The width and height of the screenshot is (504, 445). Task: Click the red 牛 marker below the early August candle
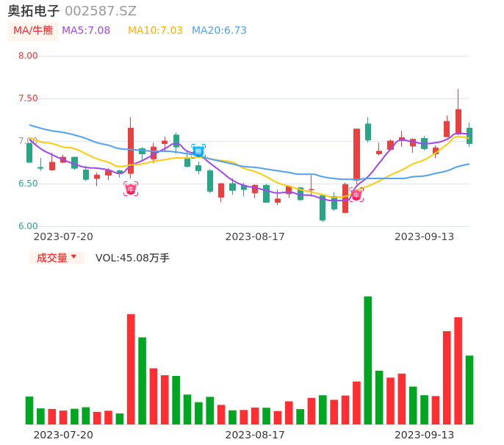[131, 189]
